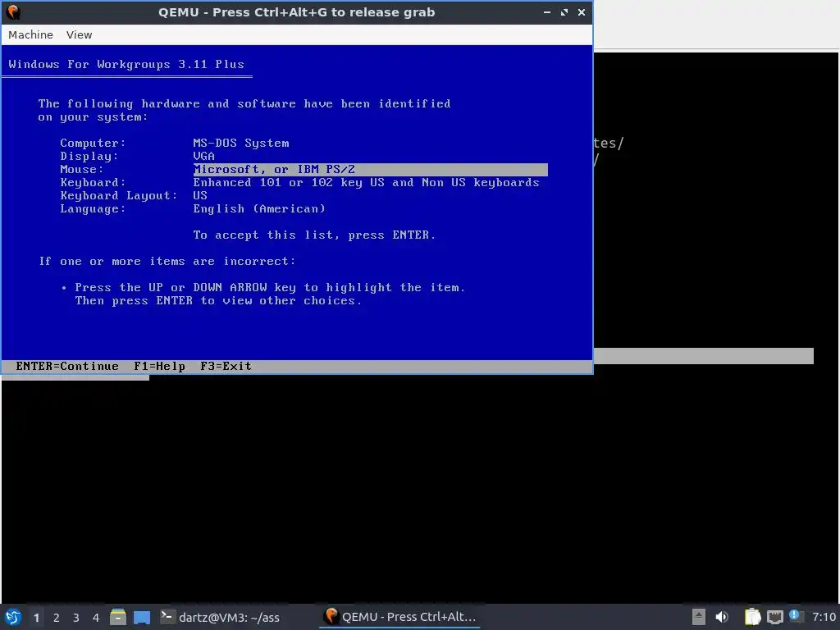This screenshot has height=630, width=840.
Task: Click the 'English (American)' language value
Action: 259,209
